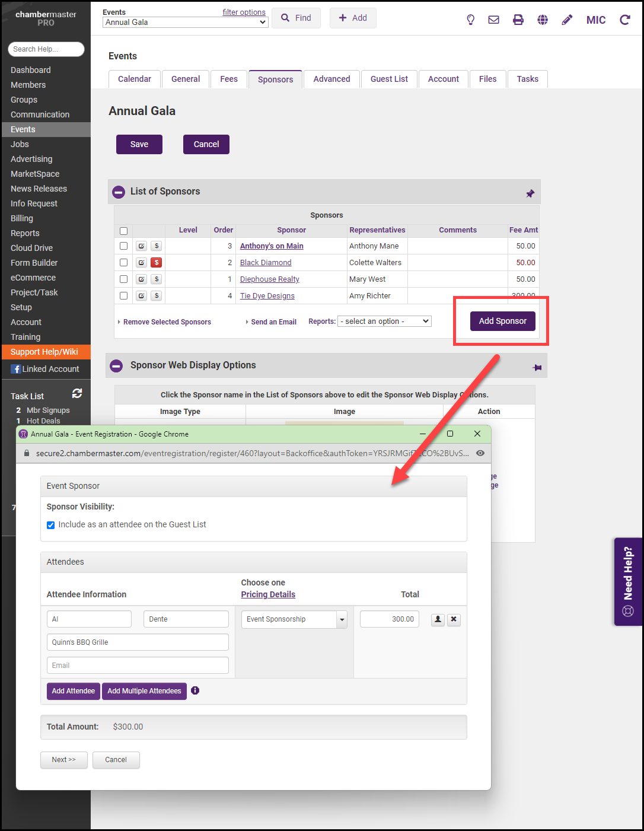644x831 pixels.
Task: Click the attendee Email input field
Action: click(x=138, y=666)
